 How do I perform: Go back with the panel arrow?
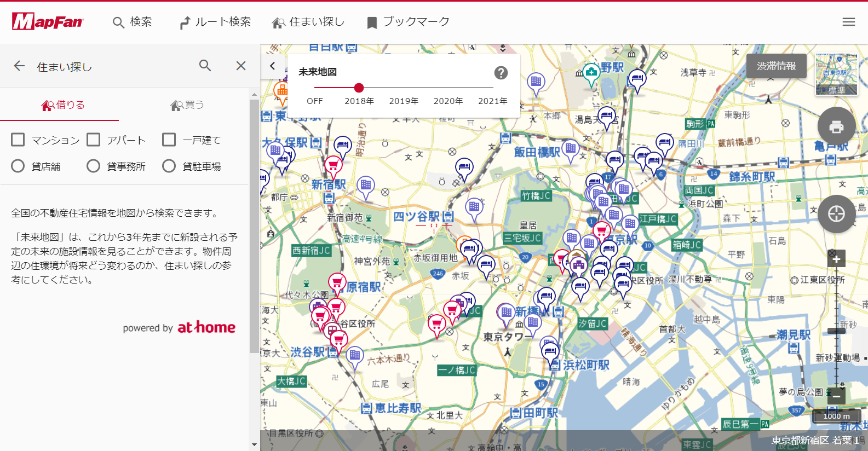pos(19,66)
